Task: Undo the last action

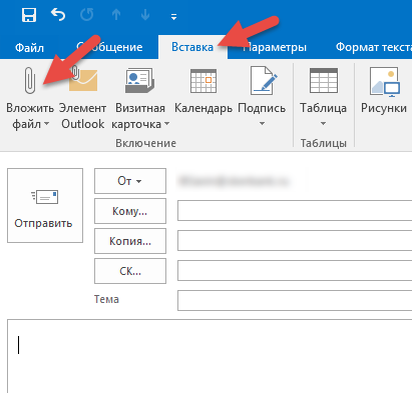Action: 58,15
